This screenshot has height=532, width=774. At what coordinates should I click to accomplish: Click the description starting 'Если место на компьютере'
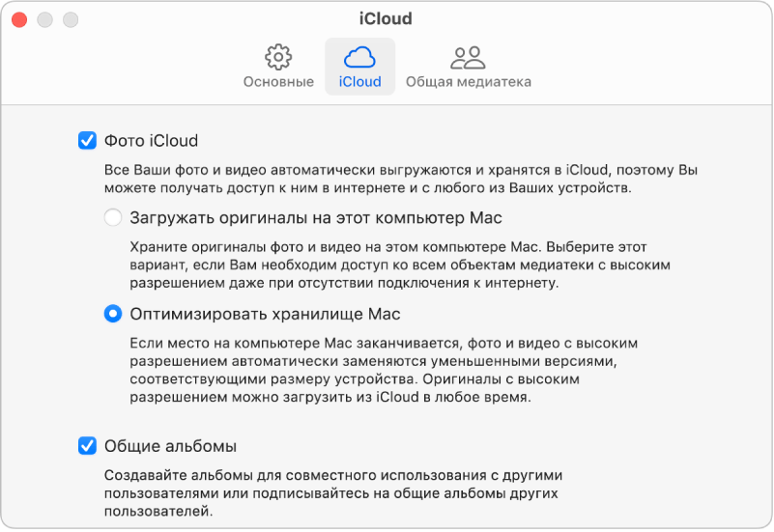384,370
